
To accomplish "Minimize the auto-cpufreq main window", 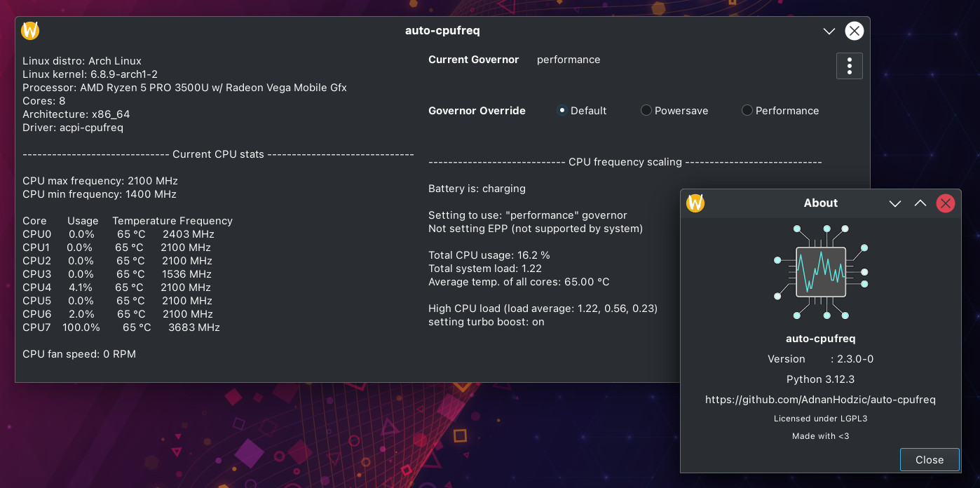I will [829, 31].
